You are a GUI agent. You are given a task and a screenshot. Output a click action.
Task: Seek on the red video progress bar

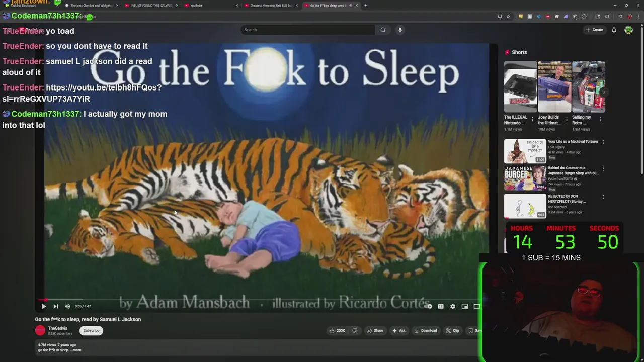click(262, 300)
